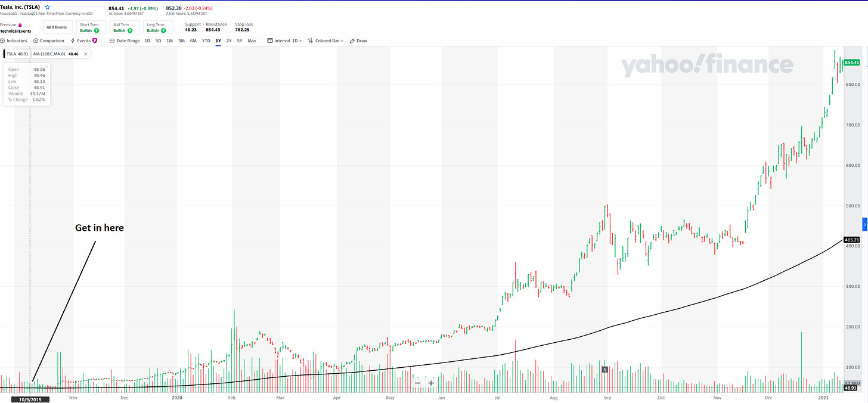Click the Premium lock icon
Viewport: 868px width, 403px height.
[21, 24]
